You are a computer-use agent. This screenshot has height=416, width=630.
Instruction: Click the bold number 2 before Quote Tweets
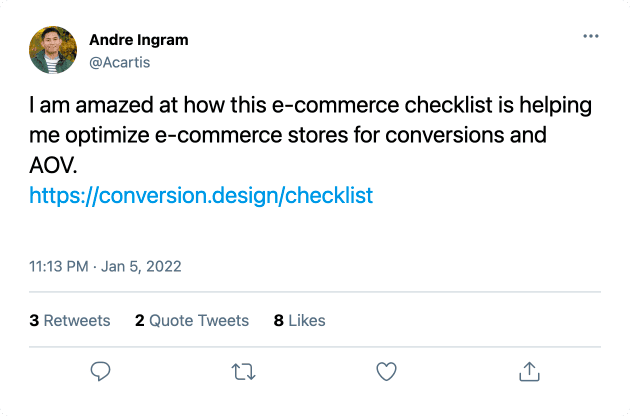[140, 321]
